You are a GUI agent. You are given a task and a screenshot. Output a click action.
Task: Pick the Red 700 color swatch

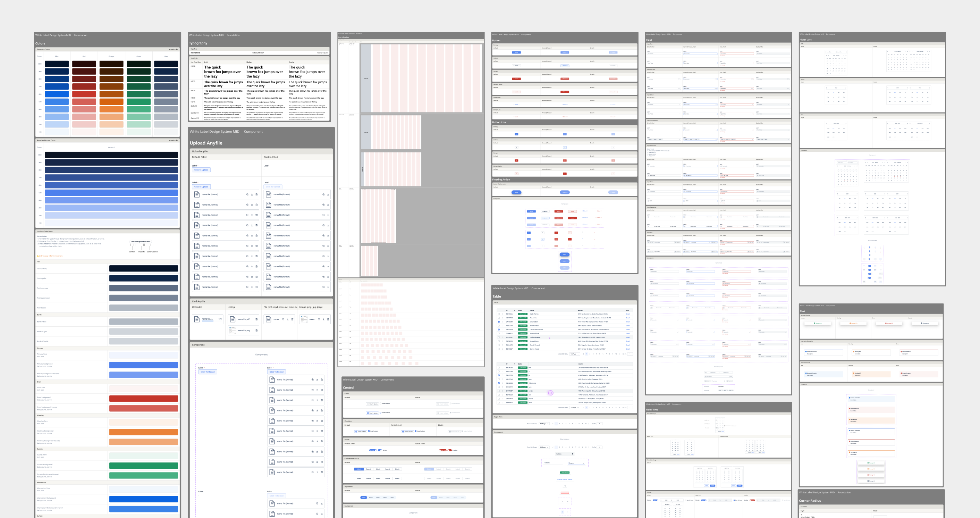[x=84, y=86]
